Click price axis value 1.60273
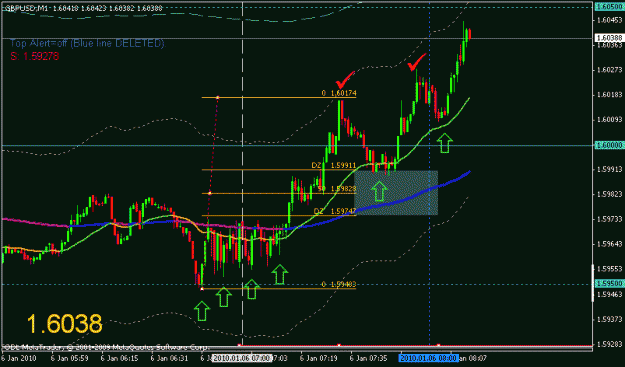The image size is (625, 367). click(x=610, y=70)
